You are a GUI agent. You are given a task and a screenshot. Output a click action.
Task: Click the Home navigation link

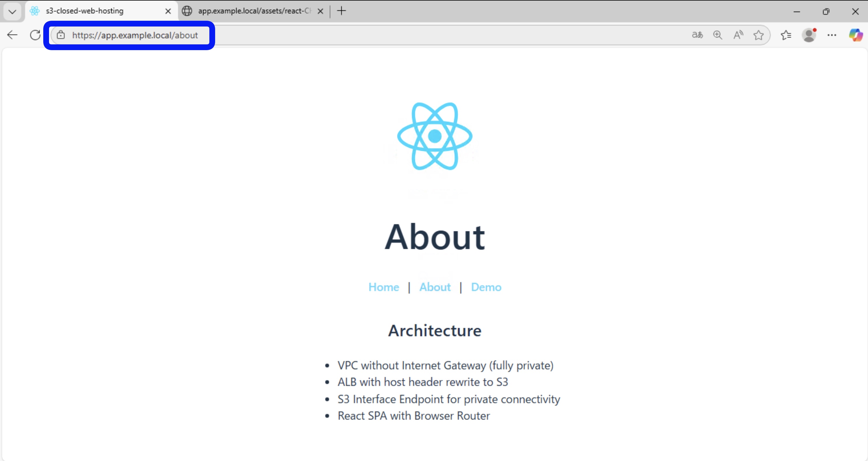(x=384, y=287)
